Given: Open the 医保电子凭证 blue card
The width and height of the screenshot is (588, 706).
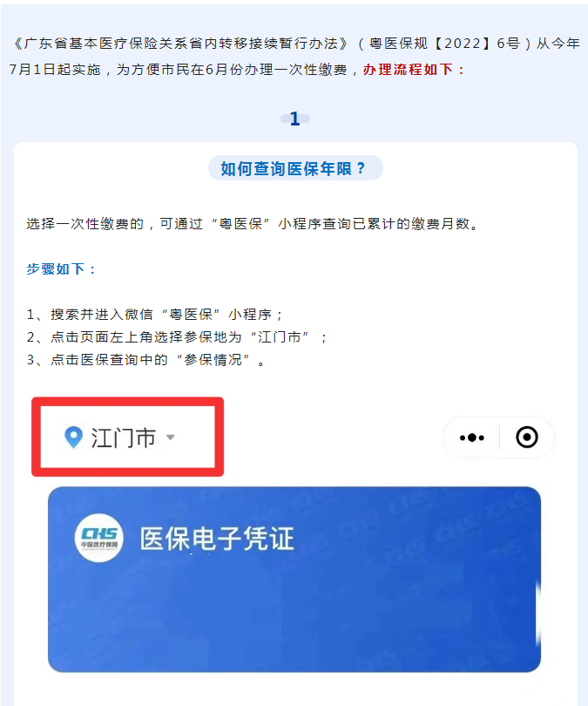Looking at the screenshot, I should [x=294, y=580].
